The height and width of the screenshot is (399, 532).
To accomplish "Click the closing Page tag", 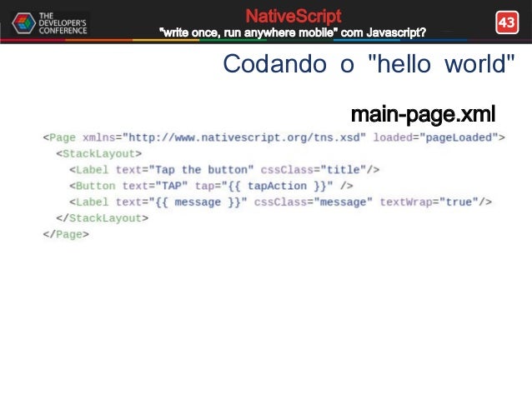I will click(66, 234).
